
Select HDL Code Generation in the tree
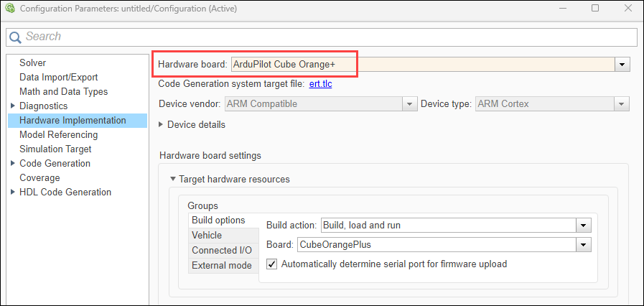[x=65, y=193]
